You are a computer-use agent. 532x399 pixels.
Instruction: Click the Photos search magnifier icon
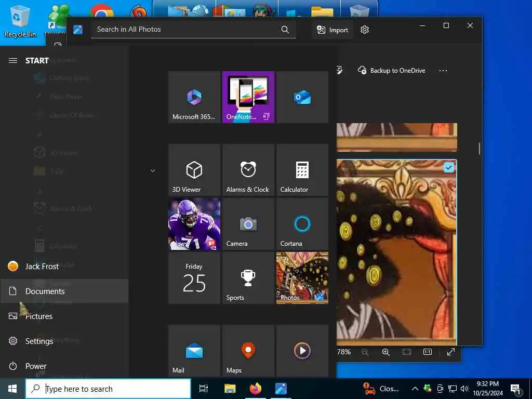coord(285,30)
